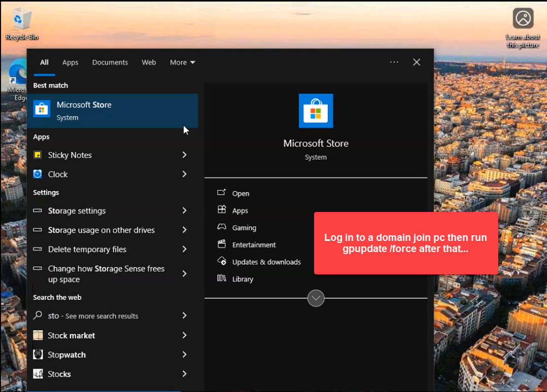
Task: Expand the Storage Sense result arrow
Action: click(x=185, y=274)
